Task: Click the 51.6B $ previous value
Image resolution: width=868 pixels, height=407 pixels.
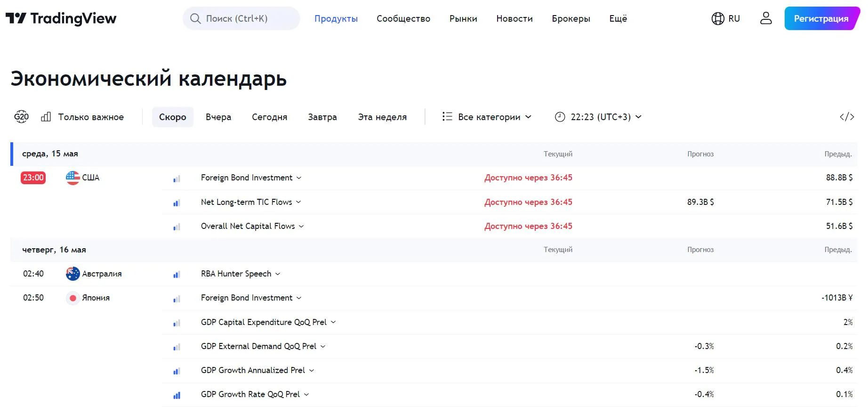Action: tap(839, 226)
